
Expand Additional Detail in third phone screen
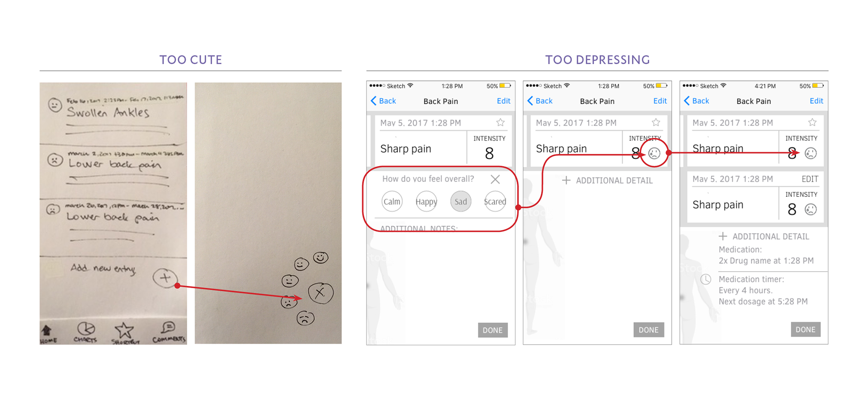(764, 236)
